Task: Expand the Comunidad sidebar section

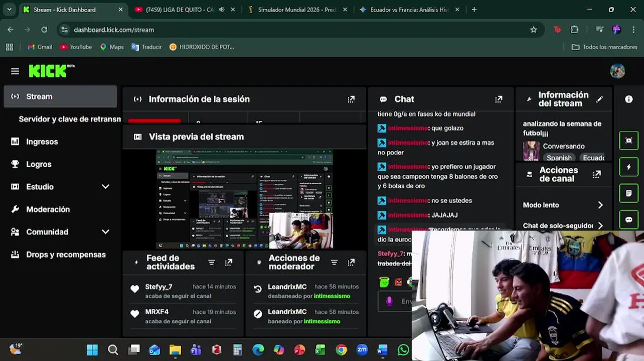Action: [x=105, y=232]
